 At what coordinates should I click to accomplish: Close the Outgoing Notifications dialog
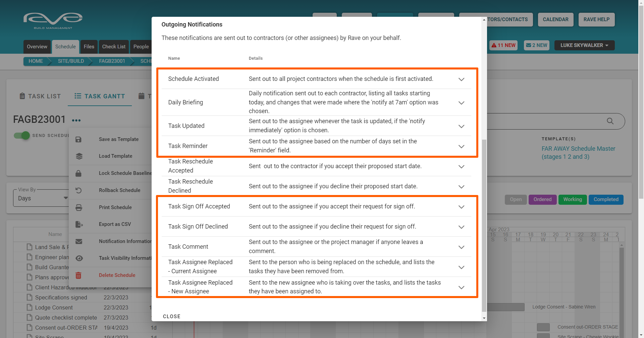[x=172, y=316]
